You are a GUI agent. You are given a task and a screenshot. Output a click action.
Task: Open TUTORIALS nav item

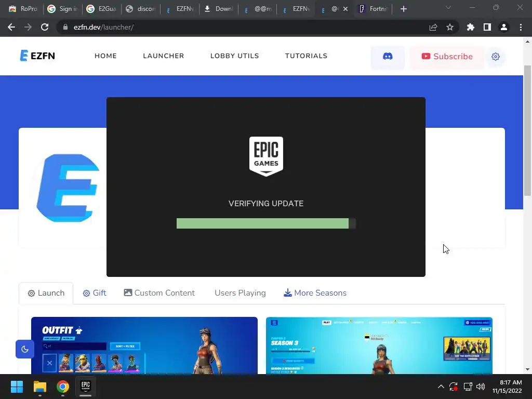click(306, 56)
